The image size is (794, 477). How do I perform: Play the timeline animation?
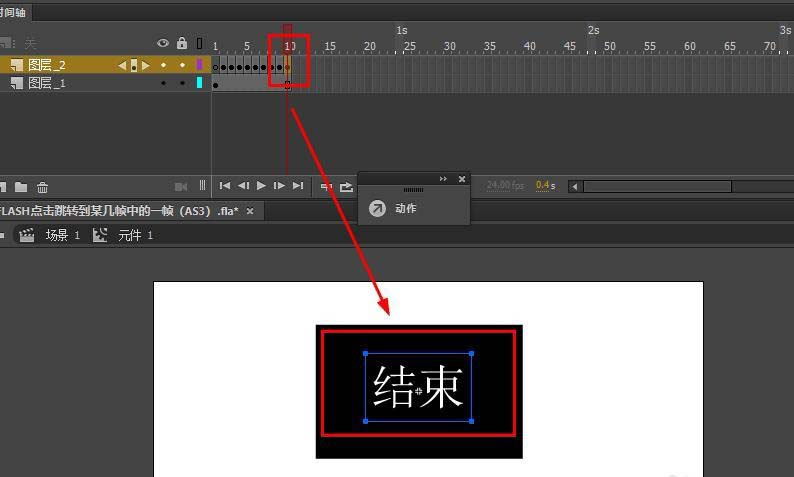(261, 186)
